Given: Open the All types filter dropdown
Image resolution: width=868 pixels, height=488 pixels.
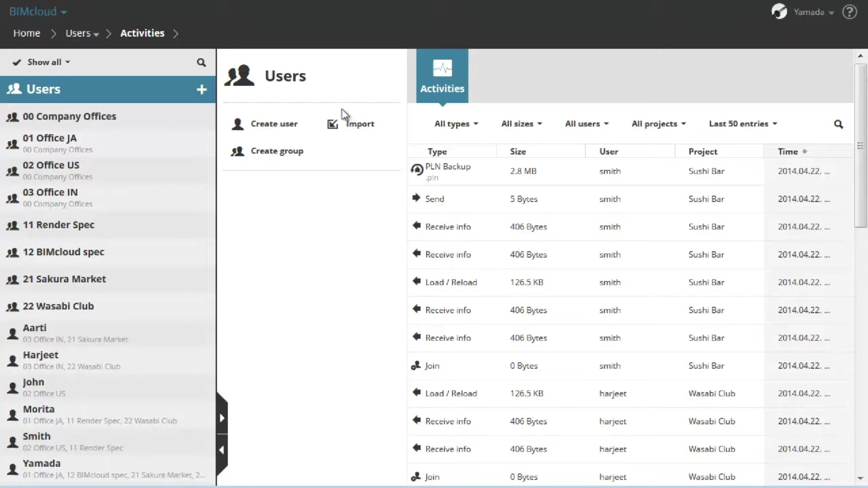Looking at the screenshot, I should 456,124.
